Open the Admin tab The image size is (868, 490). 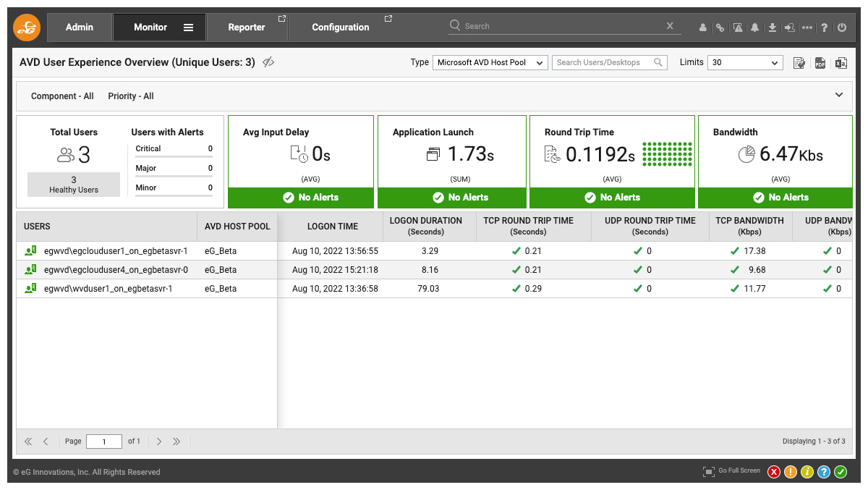coord(80,28)
